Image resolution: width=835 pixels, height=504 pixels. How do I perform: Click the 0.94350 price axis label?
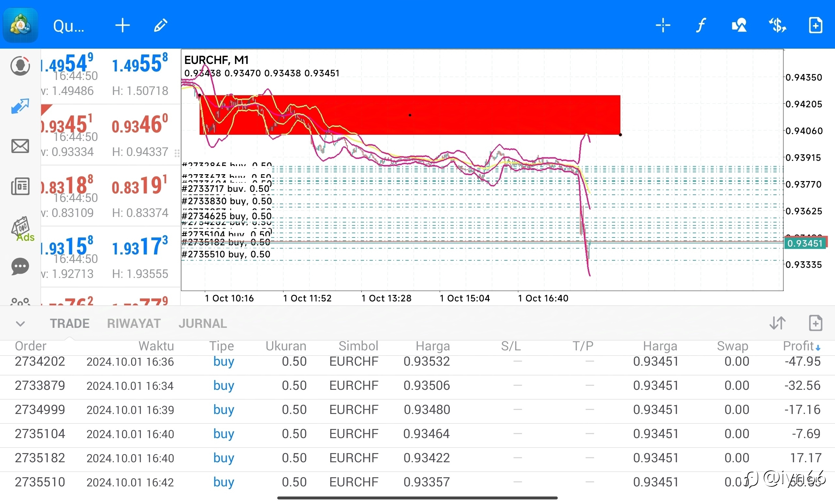804,77
